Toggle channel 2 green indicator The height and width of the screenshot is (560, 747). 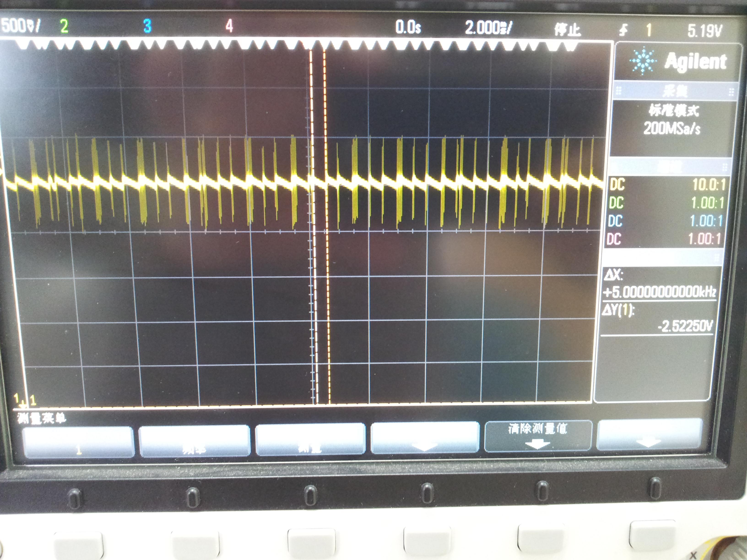click(x=64, y=26)
